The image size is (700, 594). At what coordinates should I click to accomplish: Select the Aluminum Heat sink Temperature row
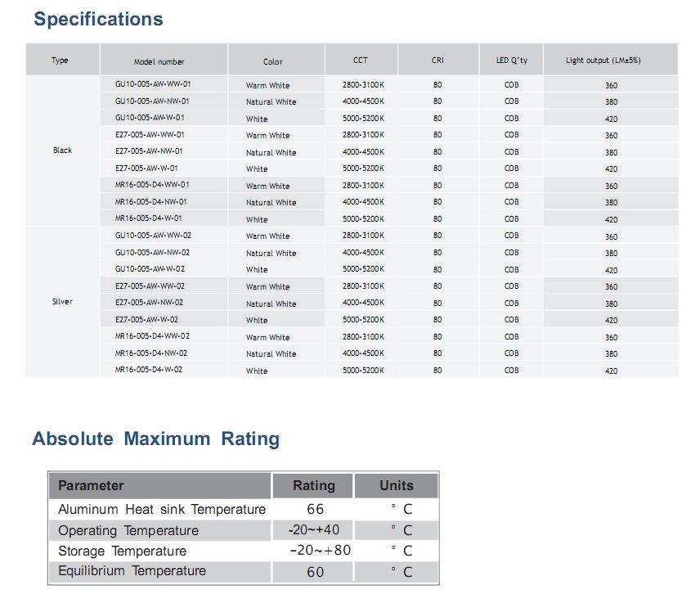tap(162, 510)
